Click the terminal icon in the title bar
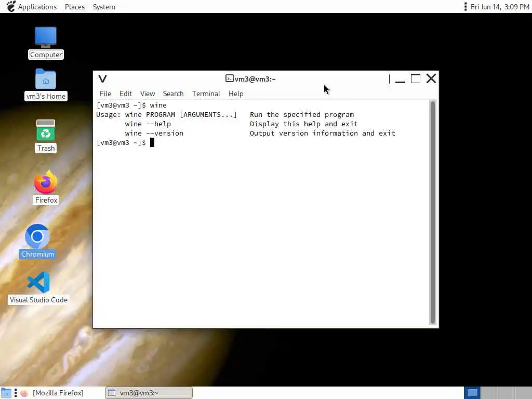Screen dimensions: 532x399 [229, 79]
